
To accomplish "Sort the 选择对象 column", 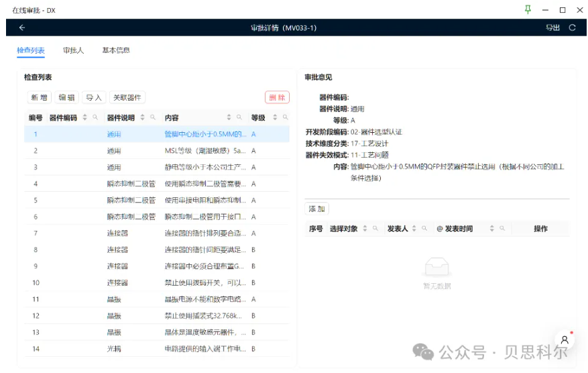I will [x=365, y=229].
